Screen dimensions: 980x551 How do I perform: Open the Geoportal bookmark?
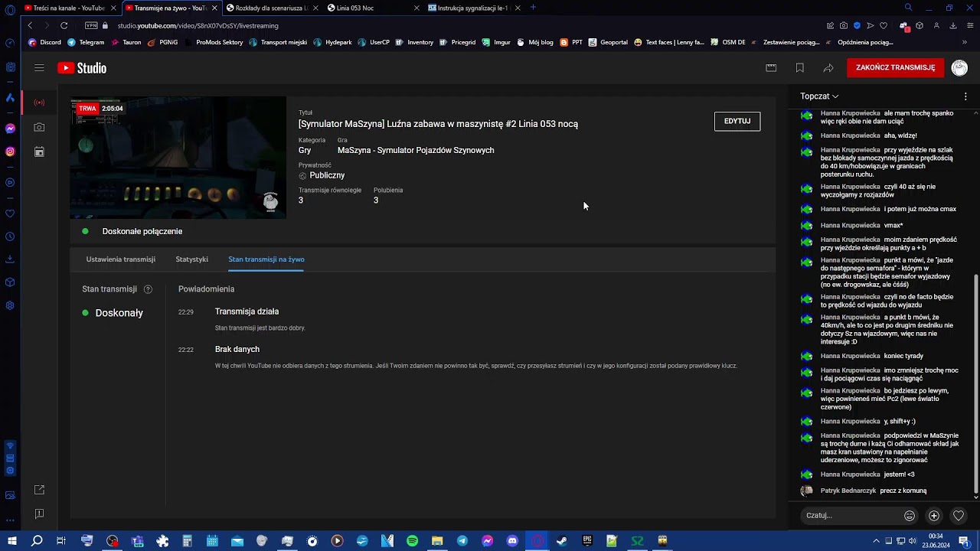(x=608, y=42)
